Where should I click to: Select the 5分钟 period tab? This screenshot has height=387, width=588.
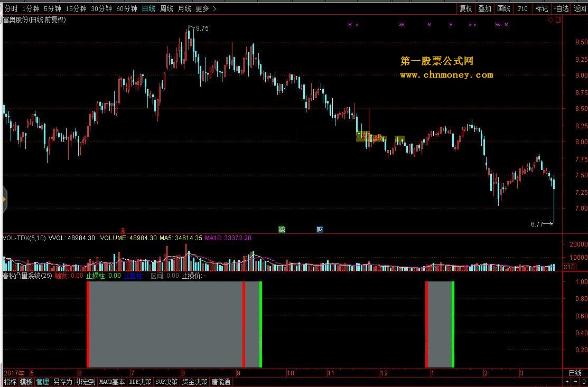[x=52, y=8]
